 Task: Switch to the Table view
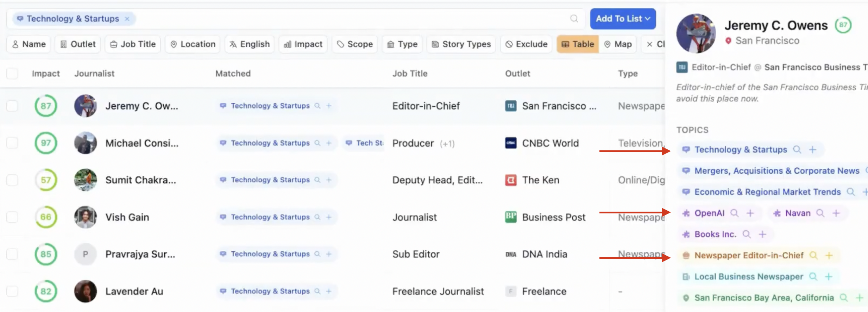(x=578, y=44)
